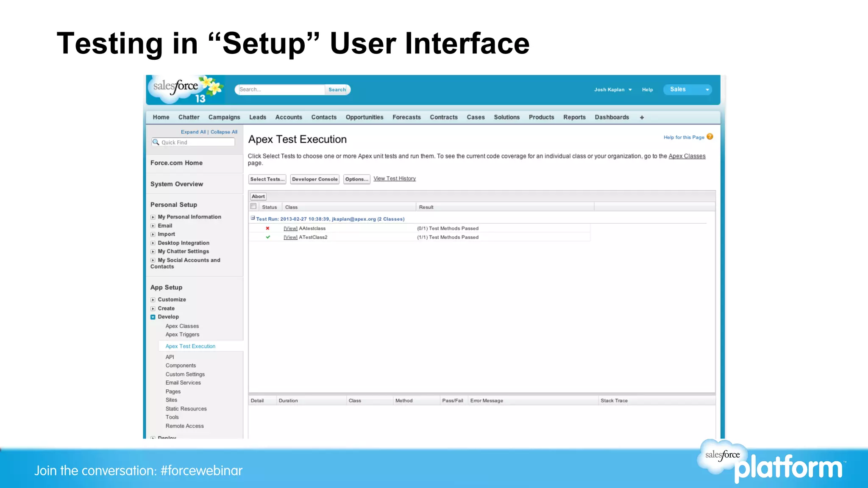Open the Josh Kaplan user dropdown
Image resolution: width=868 pixels, height=488 pixels.
coord(613,90)
